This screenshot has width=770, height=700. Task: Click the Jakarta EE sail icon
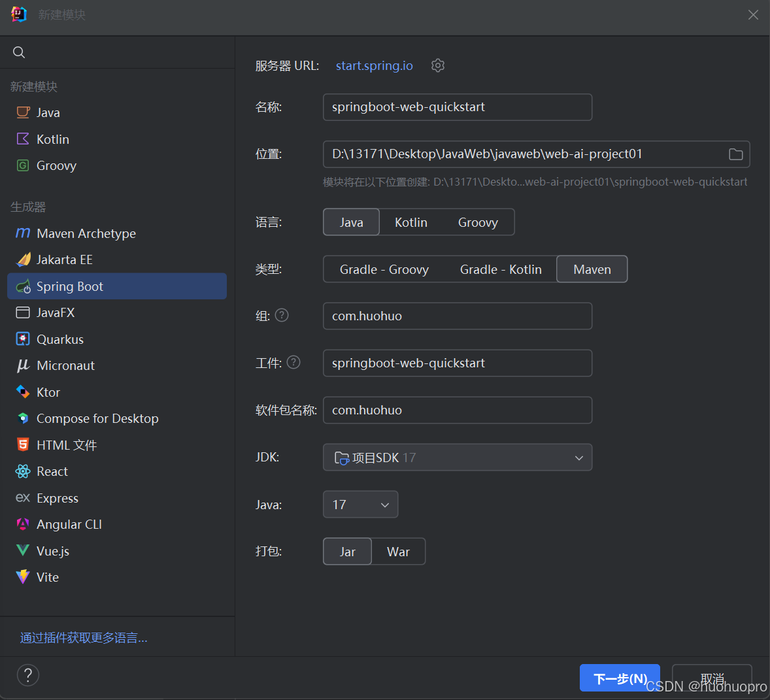point(23,259)
